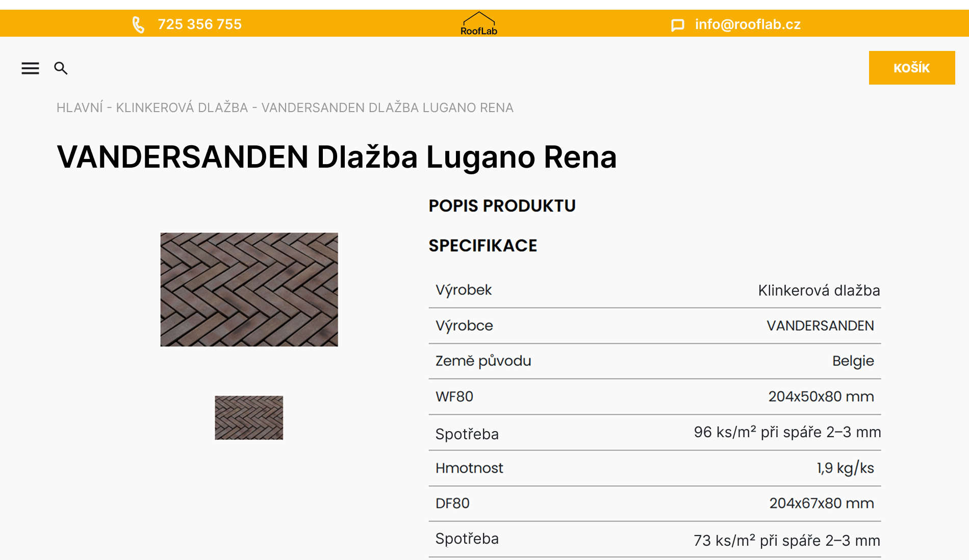Screen dimensions: 969x560
Task: Click the product title heading
Action: pos(337,157)
